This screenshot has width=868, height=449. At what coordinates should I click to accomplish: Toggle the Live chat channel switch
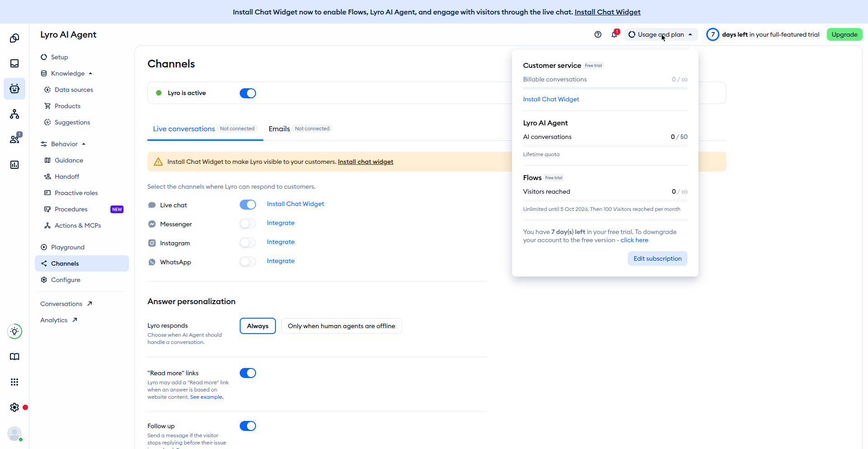click(x=248, y=205)
